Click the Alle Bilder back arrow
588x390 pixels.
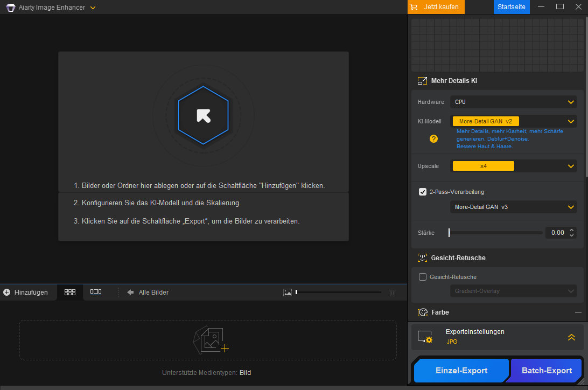(130, 292)
